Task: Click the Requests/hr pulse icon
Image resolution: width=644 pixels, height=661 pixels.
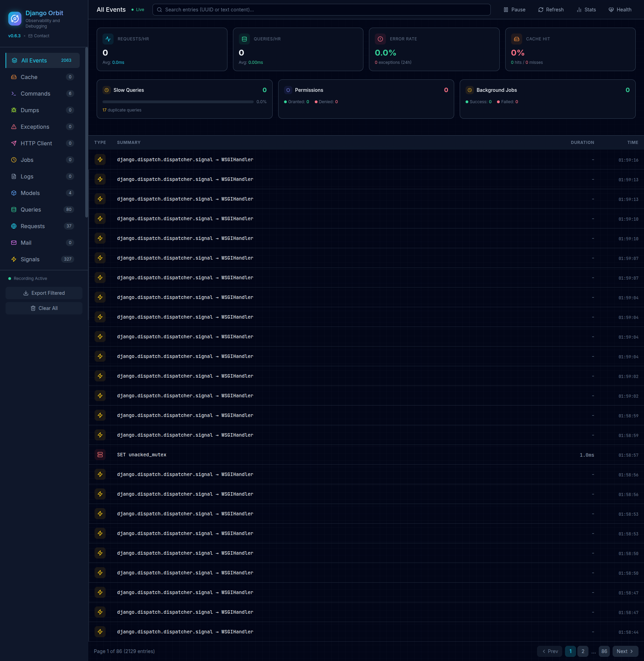Action: (x=108, y=39)
